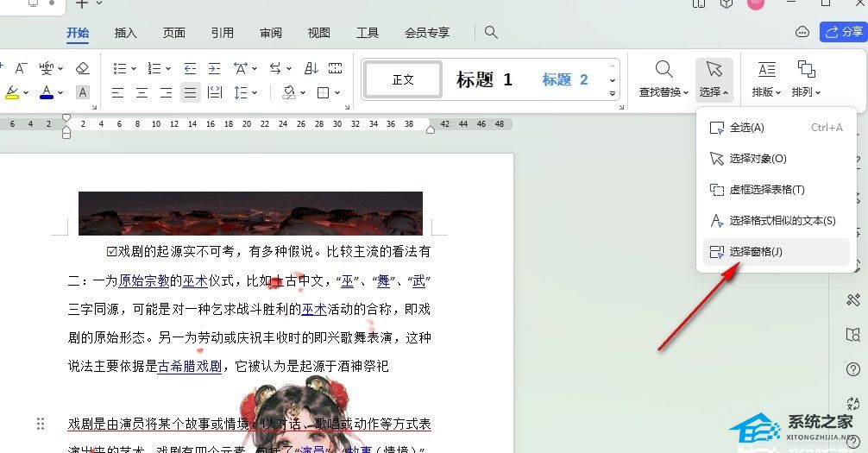Click the phonetic guide (wén) icon

pyautogui.click(x=47, y=68)
